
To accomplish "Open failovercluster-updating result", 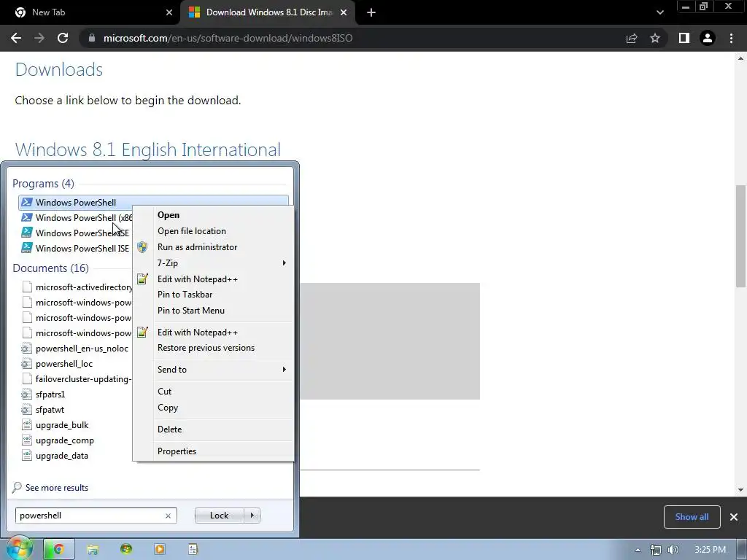I will pos(76,379).
